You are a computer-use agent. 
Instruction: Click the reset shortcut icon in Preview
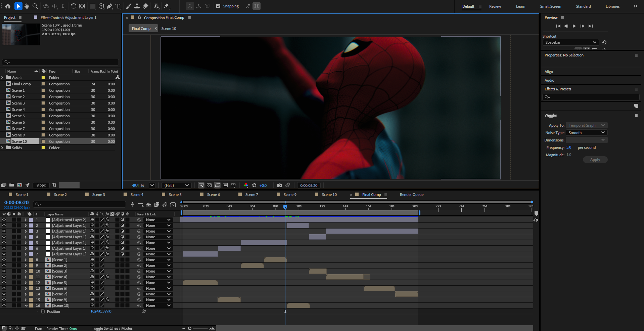[604, 42]
